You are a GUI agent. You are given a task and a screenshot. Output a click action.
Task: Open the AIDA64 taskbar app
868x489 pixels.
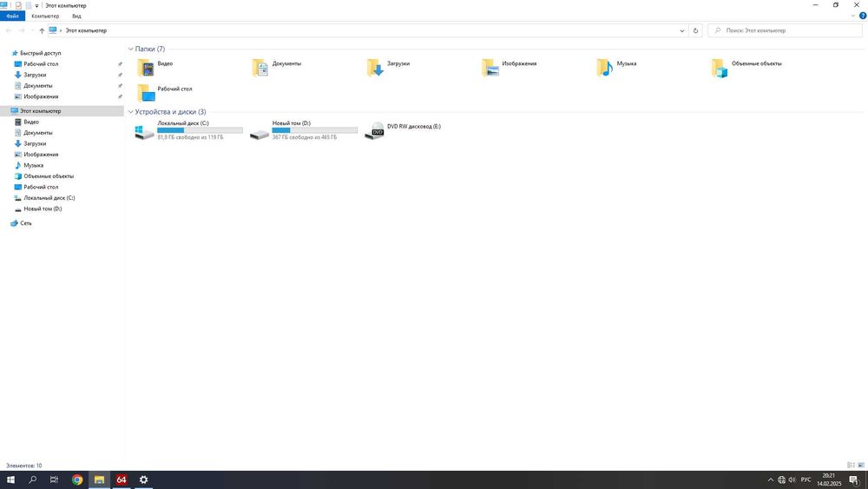point(122,479)
